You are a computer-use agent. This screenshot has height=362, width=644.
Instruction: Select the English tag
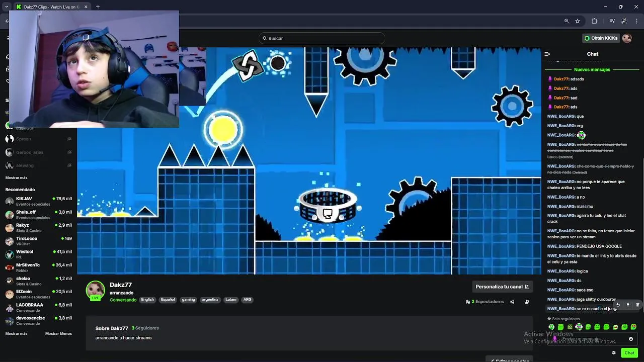tap(147, 300)
